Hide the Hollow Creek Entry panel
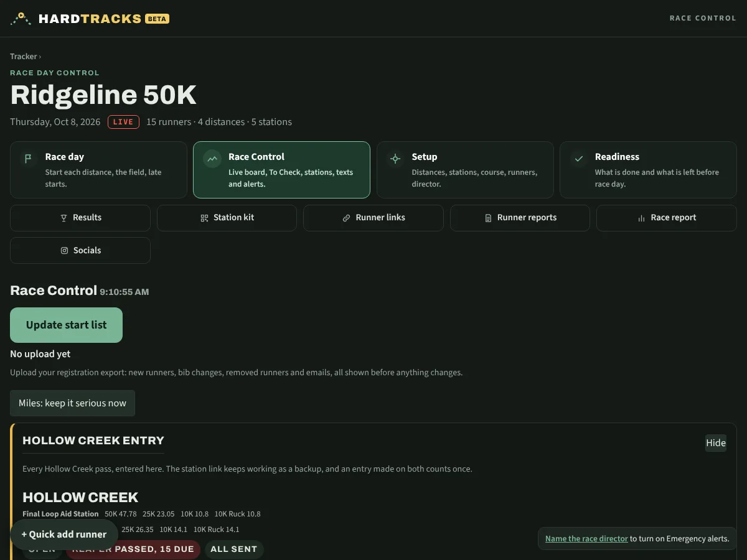Viewport: 747px width, 560px height. click(x=716, y=443)
